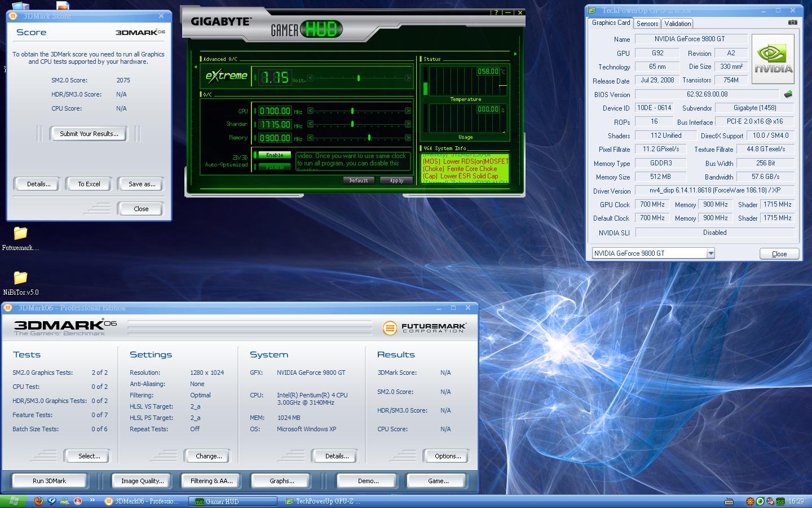Adjust the GPU clock slider handle
Viewport: 812px width, 508px height.
pos(352,111)
